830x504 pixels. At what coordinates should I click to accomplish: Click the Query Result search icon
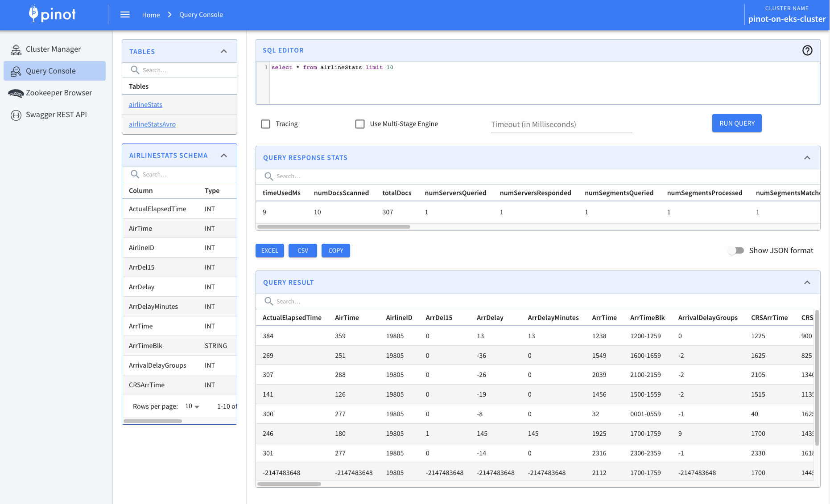tap(268, 301)
